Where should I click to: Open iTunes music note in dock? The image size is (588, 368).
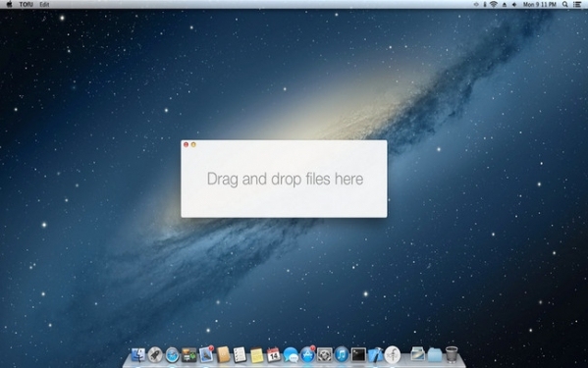click(x=342, y=355)
